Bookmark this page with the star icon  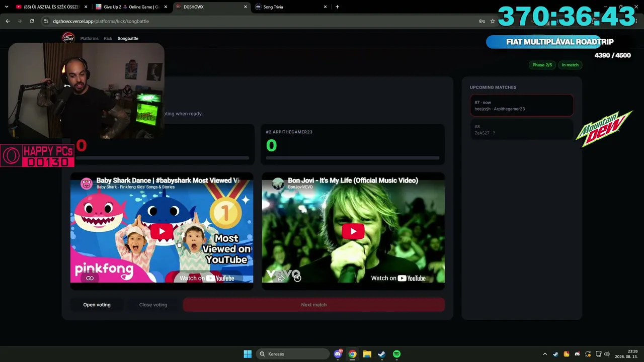[493, 21]
